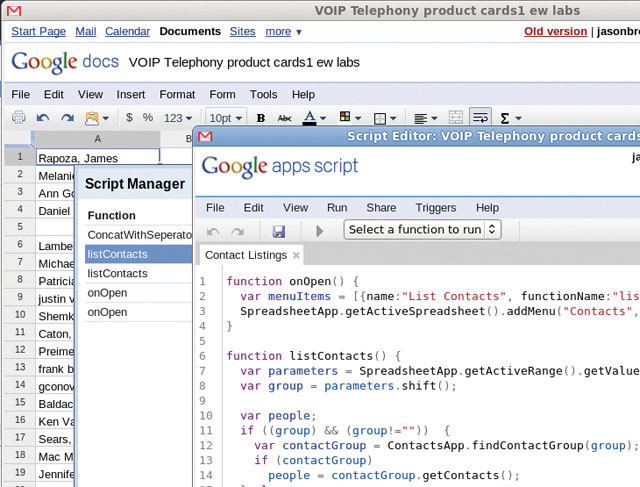Viewport: 640px width, 487px height.
Task: Open the Tools menu in spreadsheet
Action: click(263, 94)
